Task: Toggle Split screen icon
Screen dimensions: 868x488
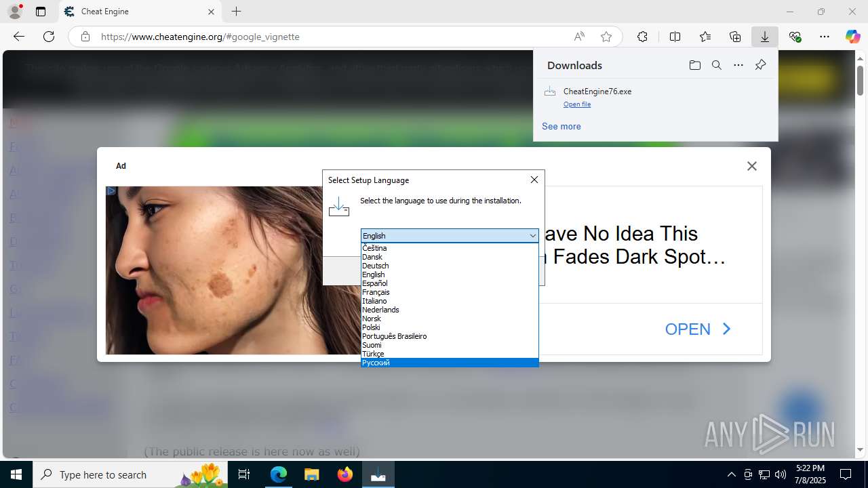Action: (675, 37)
